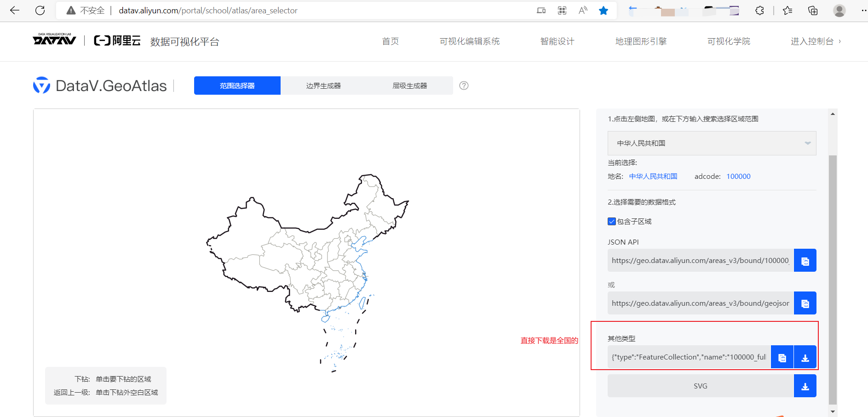Download the FeatureCollection JSON file
This screenshot has width=868, height=417.
tap(805, 357)
